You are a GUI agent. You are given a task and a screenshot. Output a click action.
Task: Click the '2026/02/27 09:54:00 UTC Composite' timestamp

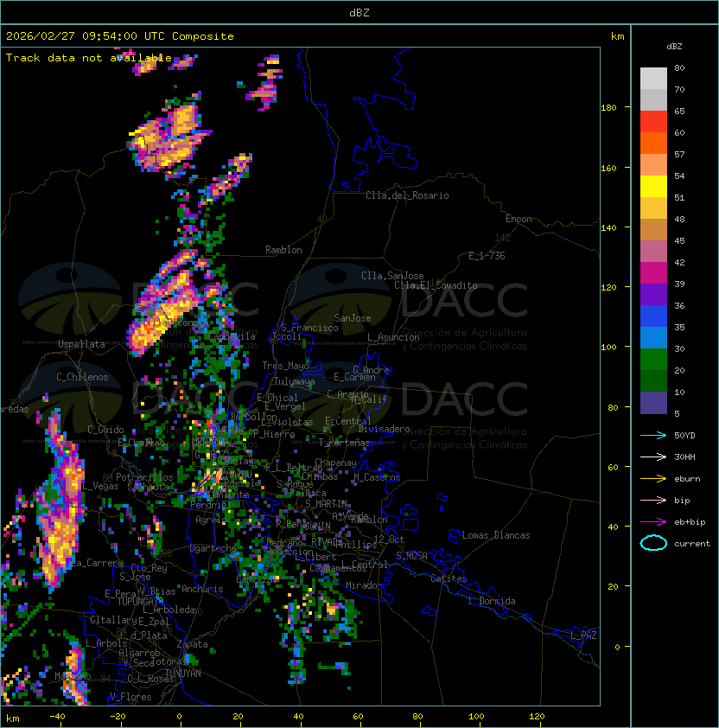120,36
